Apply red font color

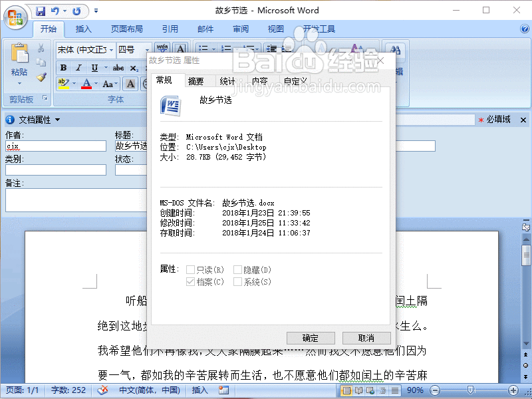click(x=86, y=84)
